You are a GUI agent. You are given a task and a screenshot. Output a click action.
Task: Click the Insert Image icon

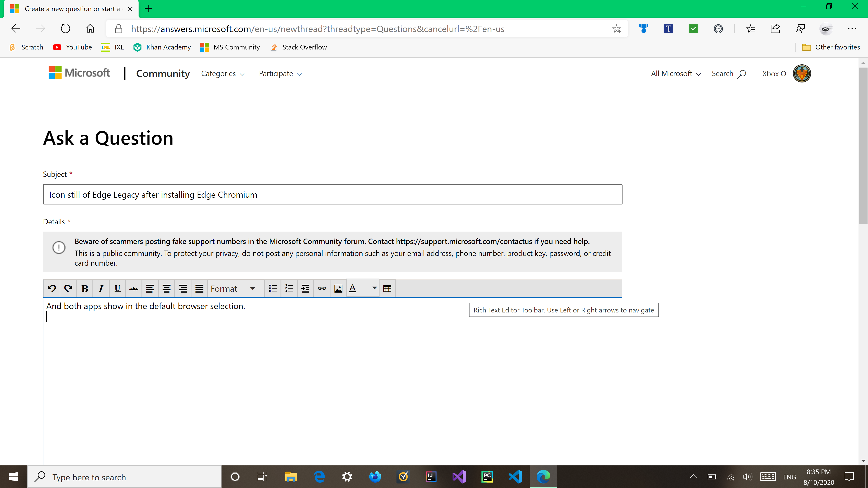point(337,288)
